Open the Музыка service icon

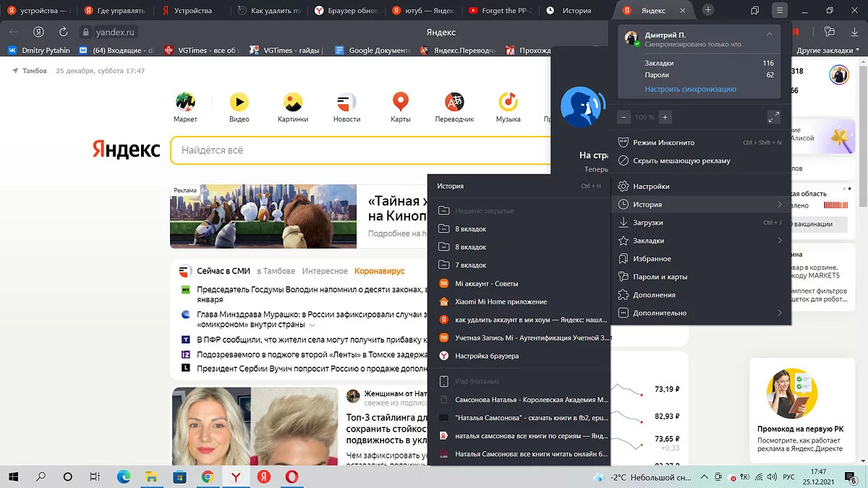(508, 103)
